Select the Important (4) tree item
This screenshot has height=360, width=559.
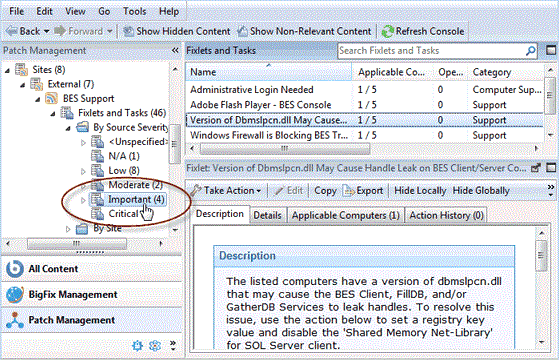[136, 199]
